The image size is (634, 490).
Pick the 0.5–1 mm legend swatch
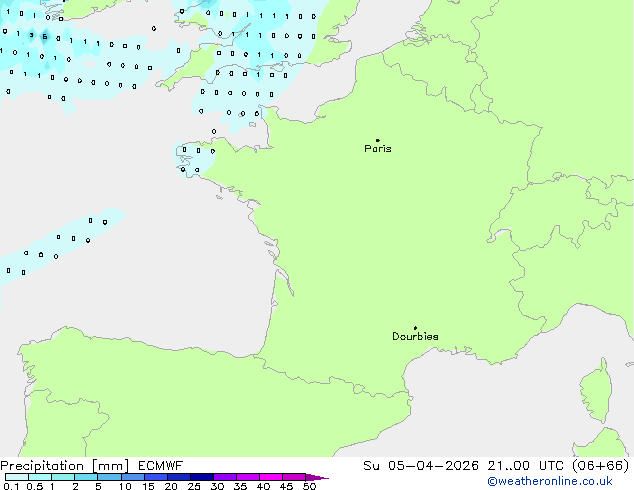(40, 477)
